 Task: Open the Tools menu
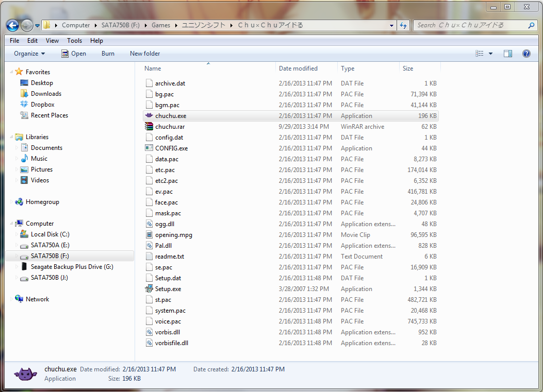tap(74, 41)
